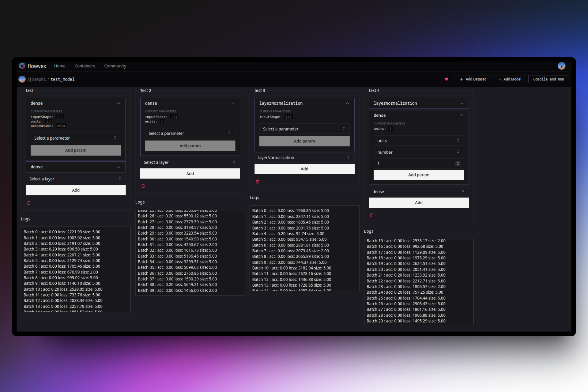The height and width of the screenshot is (392, 588).
Task: Go to the Containers menu item
Action: 85,66
